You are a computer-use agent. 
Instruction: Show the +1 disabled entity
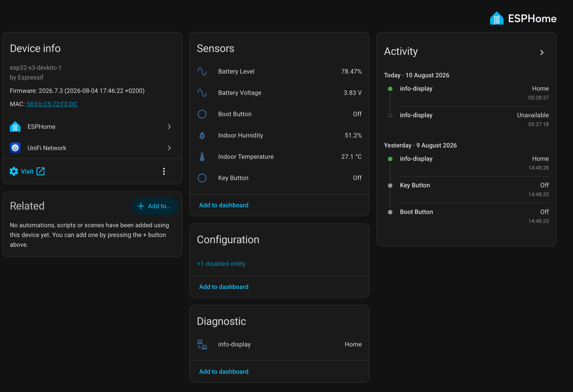point(221,264)
